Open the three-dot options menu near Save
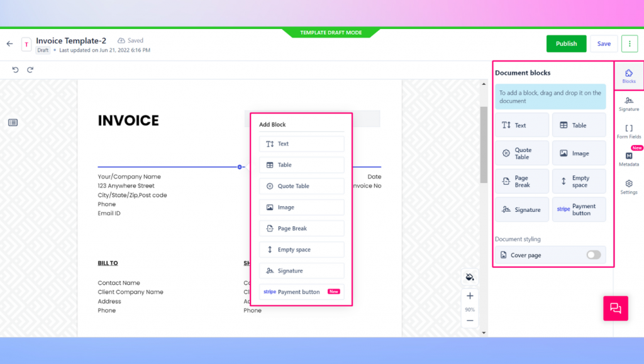This screenshot has height=364, width=644. [630, 43]
